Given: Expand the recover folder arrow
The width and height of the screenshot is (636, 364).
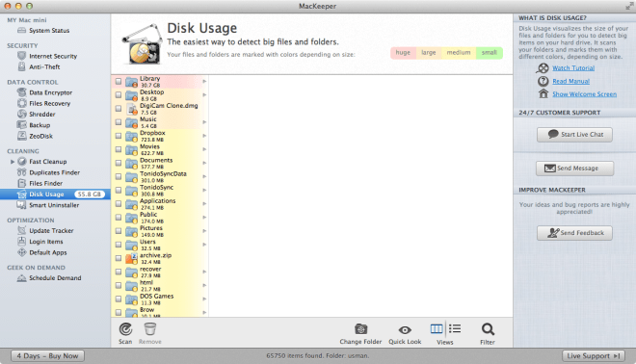Looking at the screenshot, I should (204, 272).
